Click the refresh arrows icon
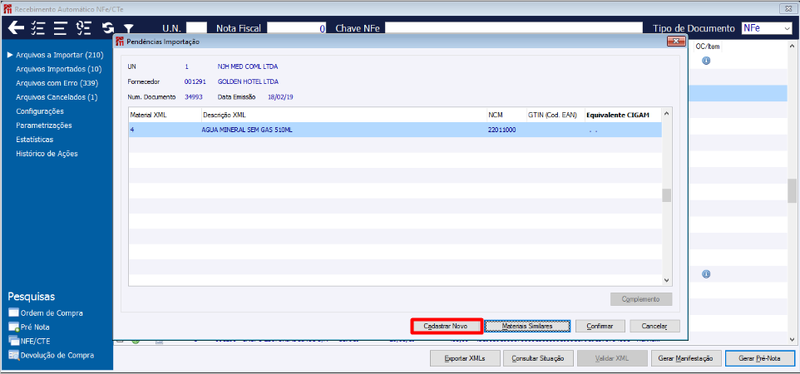The width and height of the screenshot is (800, 374). tap(108, 28)
